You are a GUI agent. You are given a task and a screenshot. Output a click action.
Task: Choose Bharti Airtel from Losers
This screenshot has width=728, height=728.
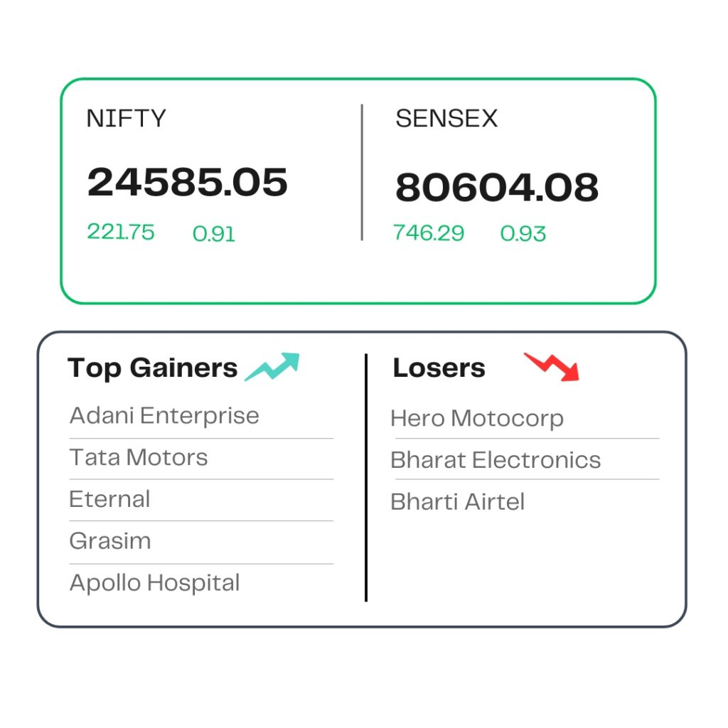(x=458, y=502)
